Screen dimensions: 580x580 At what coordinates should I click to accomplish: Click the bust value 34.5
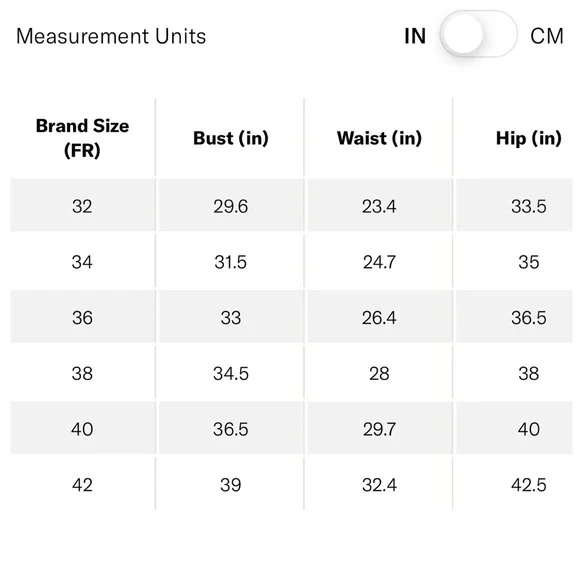231,373
